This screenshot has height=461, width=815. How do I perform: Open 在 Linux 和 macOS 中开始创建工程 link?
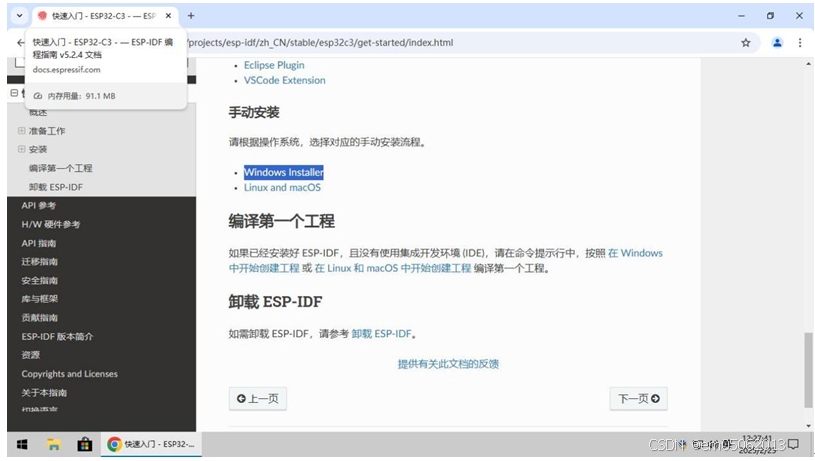pos(392,268)
